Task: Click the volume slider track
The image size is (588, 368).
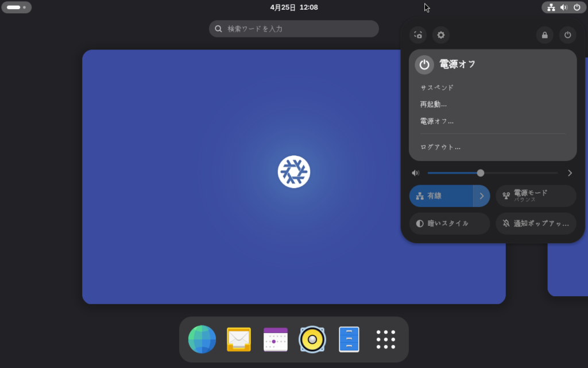Action: pyautogui.click(x=517, y=173)
